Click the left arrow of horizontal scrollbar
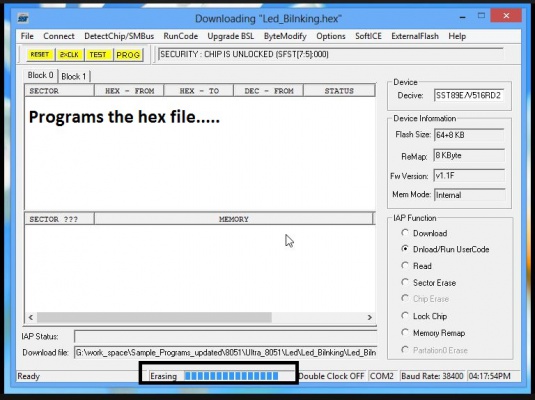The image size is (535, 400). pos(31,317)
